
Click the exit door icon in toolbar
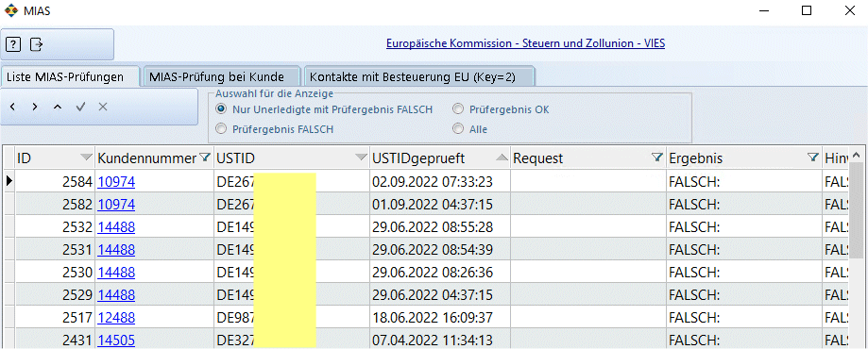pos(36,44)
